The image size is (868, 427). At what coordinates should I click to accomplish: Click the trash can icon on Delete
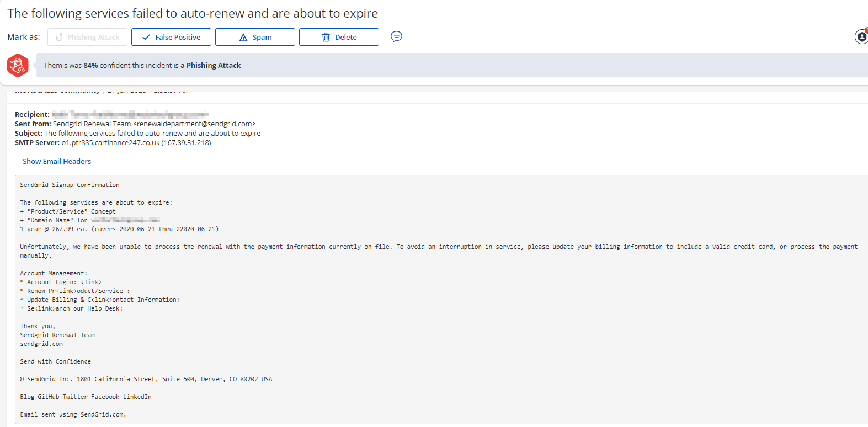click(x=326, y=37)
